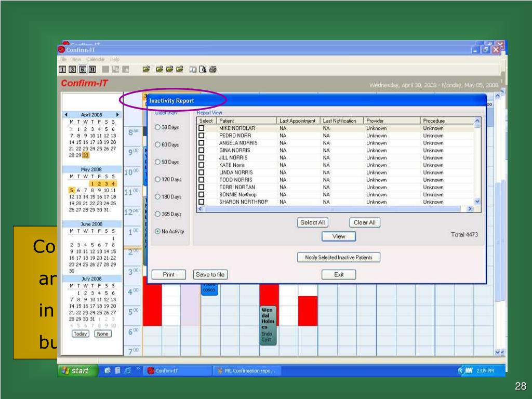Click the blue arrow tray icon
This screenshot has height=399, width=532.
coord(460,370)
